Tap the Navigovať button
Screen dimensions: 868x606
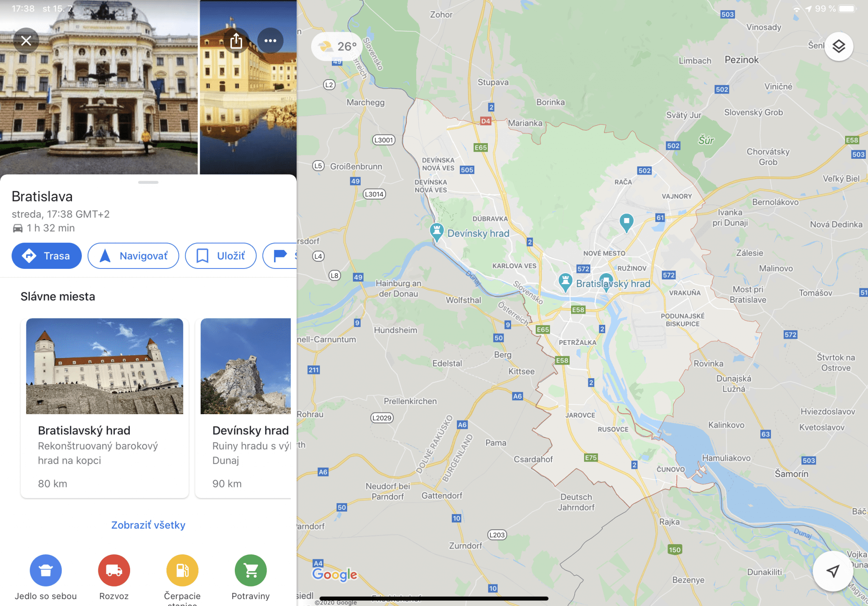pos(134,256)
